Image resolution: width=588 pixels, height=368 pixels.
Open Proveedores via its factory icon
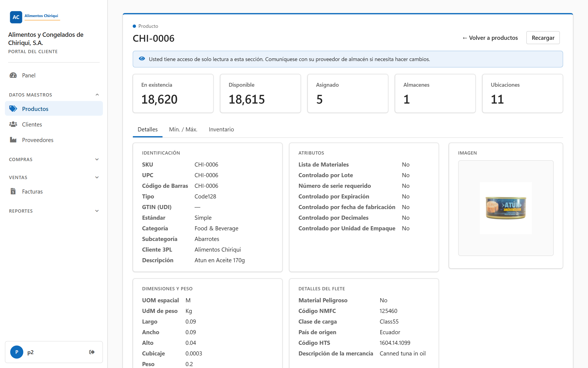(13, 140)
